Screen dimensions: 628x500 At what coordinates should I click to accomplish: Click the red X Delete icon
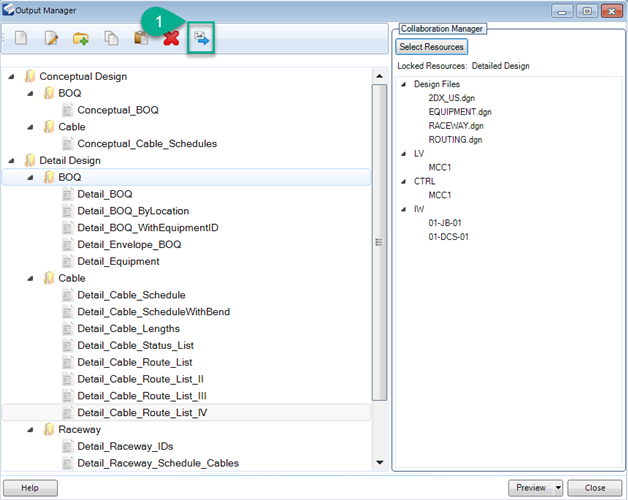tap(171, 38)
